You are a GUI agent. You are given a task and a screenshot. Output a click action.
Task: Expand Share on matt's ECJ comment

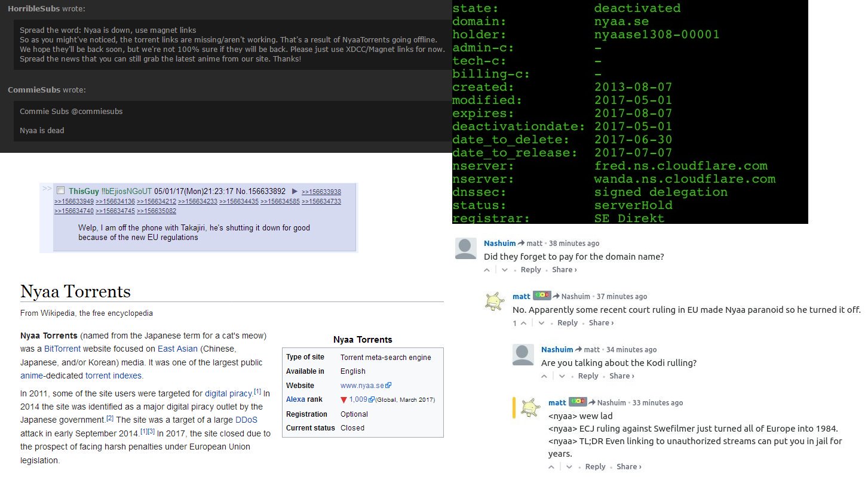(629, 467)
